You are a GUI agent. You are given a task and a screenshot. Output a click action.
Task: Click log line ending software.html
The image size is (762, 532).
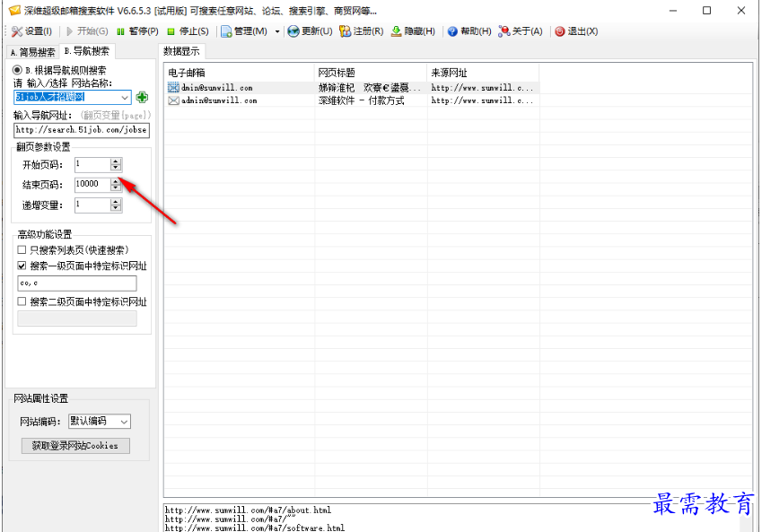[255, 528]
